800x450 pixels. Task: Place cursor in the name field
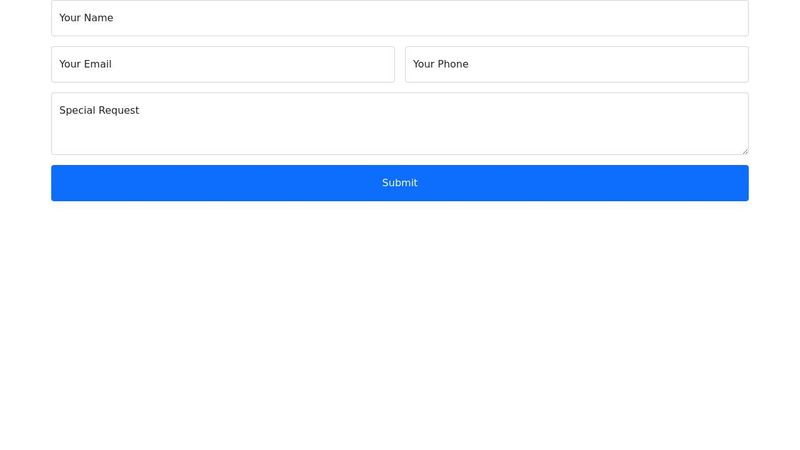coord(400,18)
